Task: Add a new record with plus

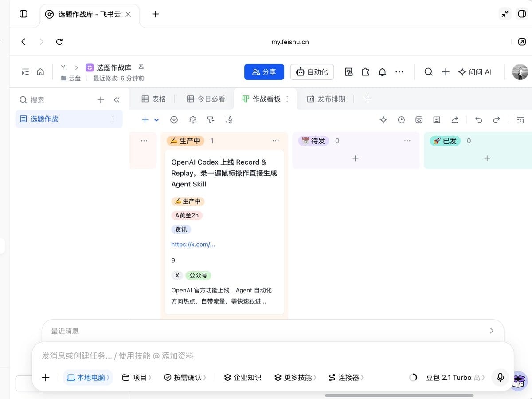Action: point(145,120)
